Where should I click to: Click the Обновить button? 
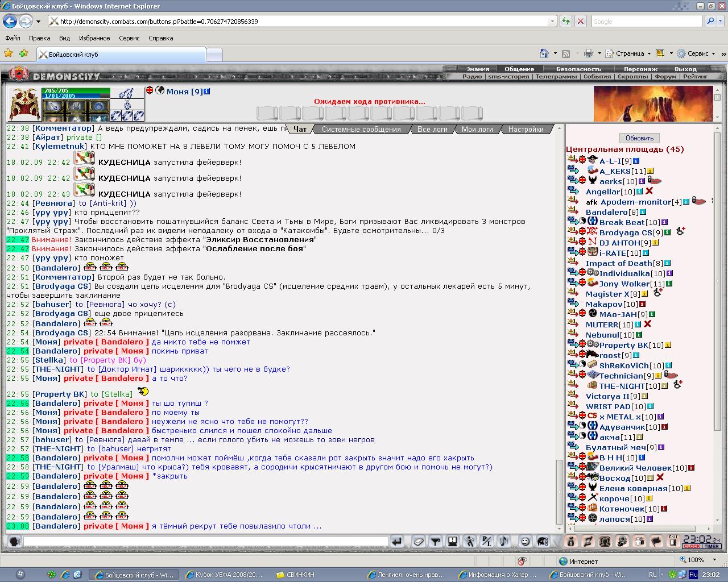coord(639,138)
